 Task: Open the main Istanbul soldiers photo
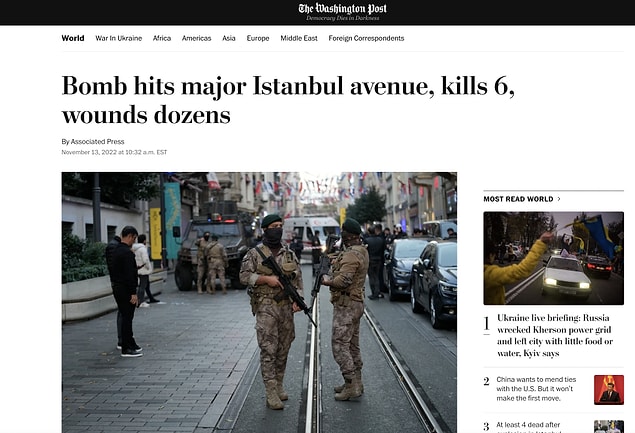click(x=259, y=303)
